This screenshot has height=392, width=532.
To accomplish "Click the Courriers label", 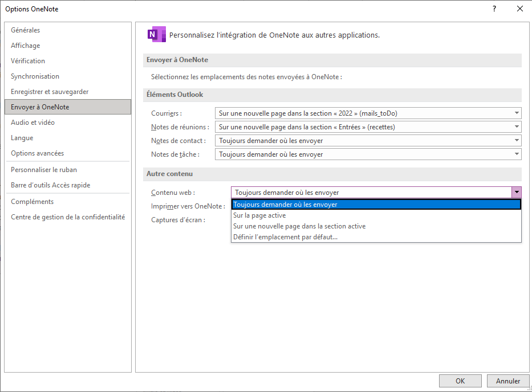I will (166, 113).
